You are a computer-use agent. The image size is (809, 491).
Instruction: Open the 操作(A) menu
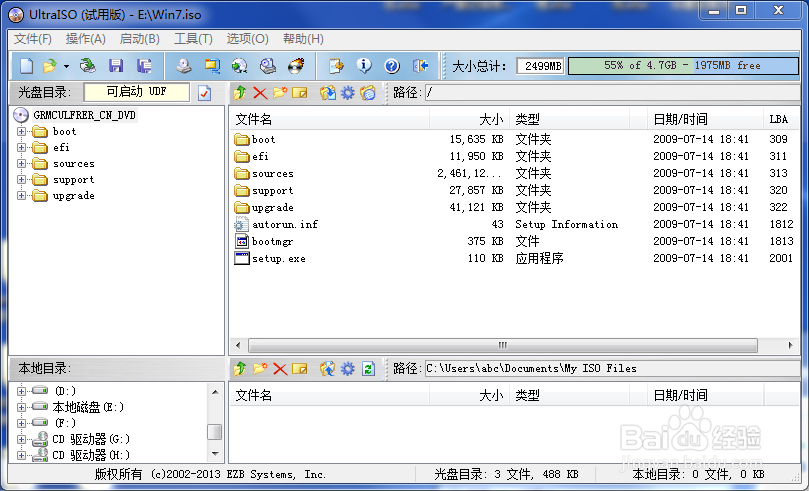click(x=86, y=39)
